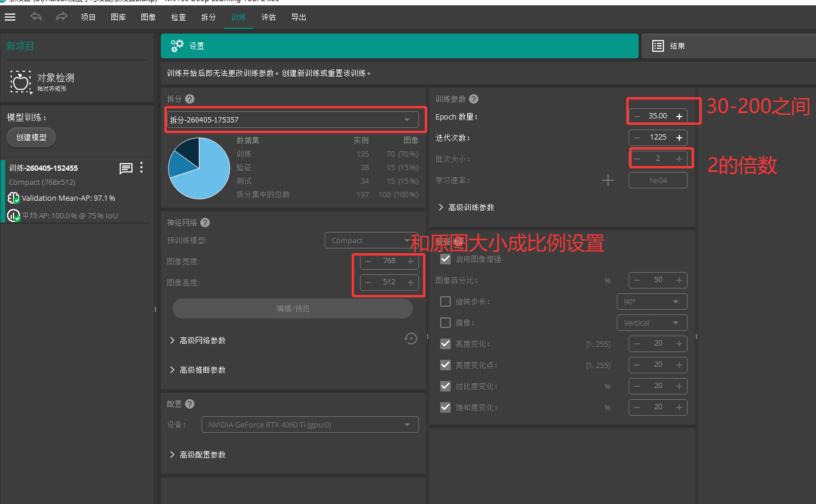
Task: Click the 编辑/预览 button
Action: tap(293, 309)
